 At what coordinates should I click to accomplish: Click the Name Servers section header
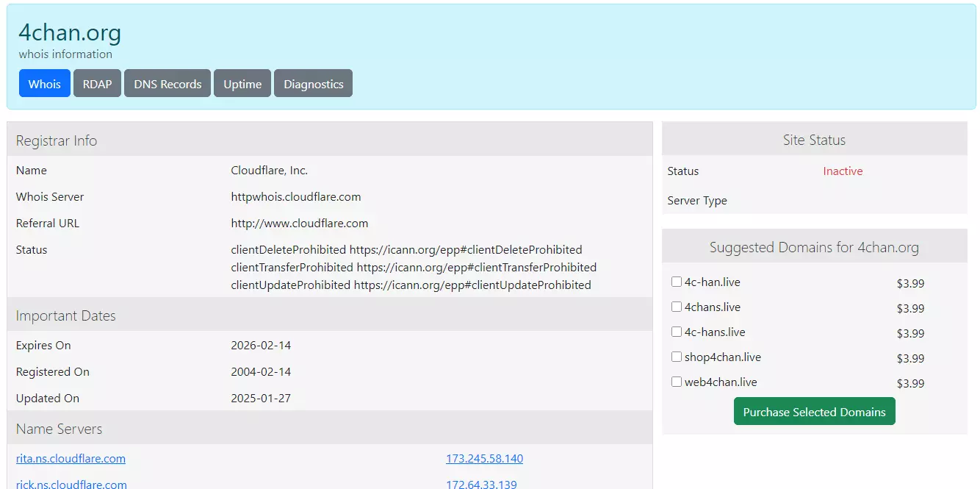pos(330,429)
